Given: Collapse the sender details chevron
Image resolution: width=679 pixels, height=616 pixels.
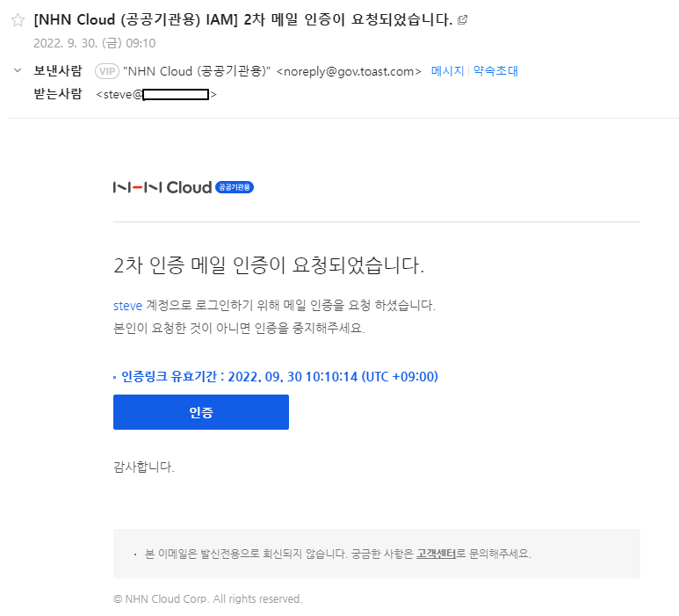Looking at the screenshot, I should (18, 71).
